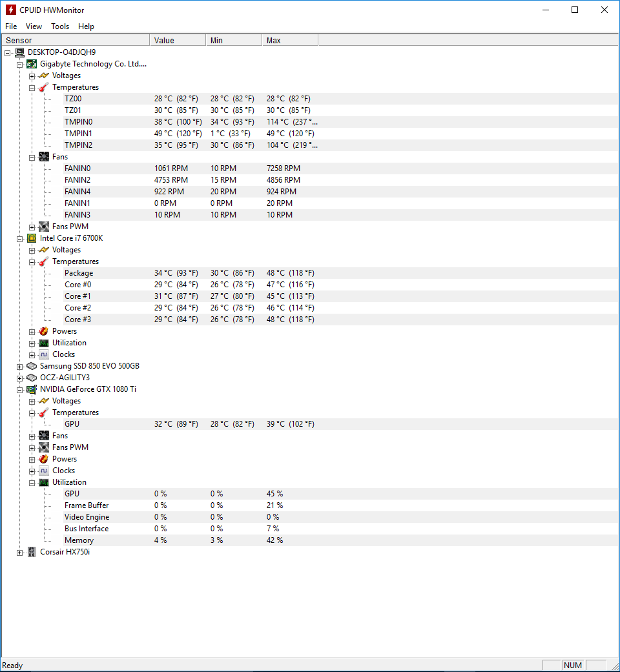
Task: Select the Video Engine utilization row
Action: pyautogui.click(x=340, y=517)
